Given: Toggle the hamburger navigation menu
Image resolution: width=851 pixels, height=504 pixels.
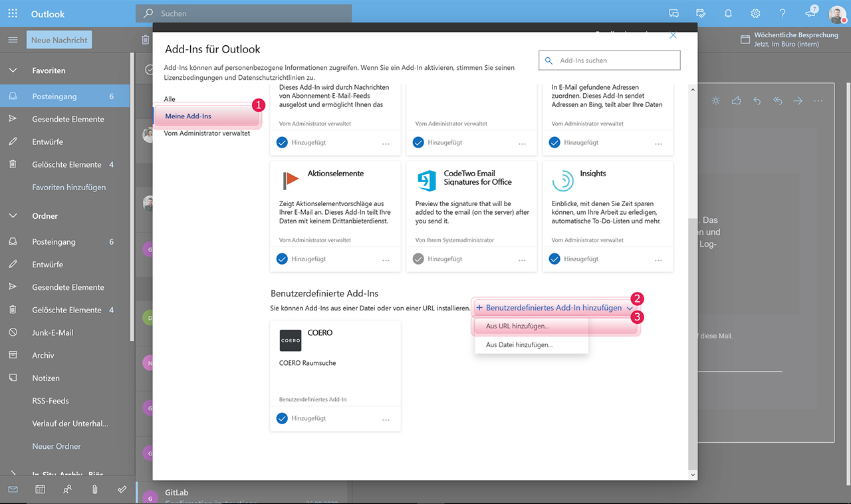Looking at the screenshot, I should [13, 40].
